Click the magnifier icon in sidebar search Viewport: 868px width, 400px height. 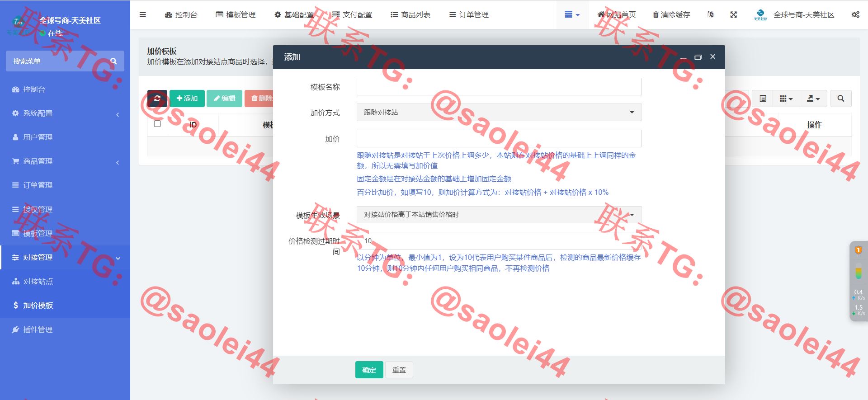point(113,61)
